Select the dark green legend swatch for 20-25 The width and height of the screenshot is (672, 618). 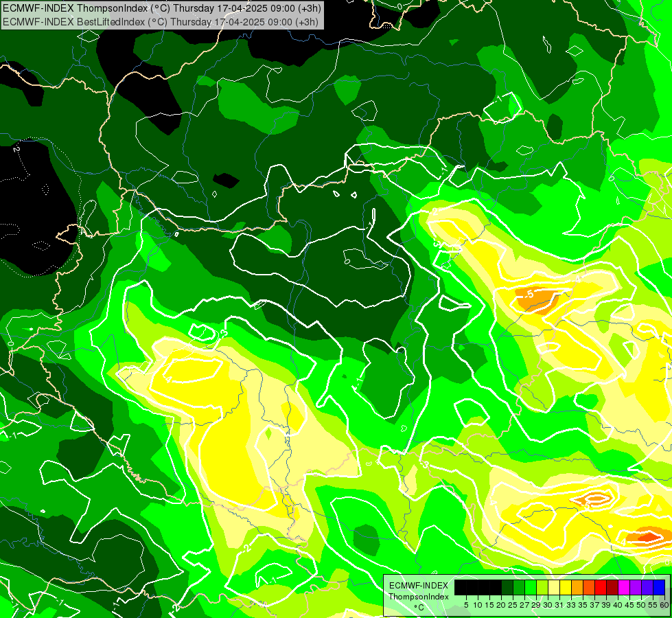point(507,587)
